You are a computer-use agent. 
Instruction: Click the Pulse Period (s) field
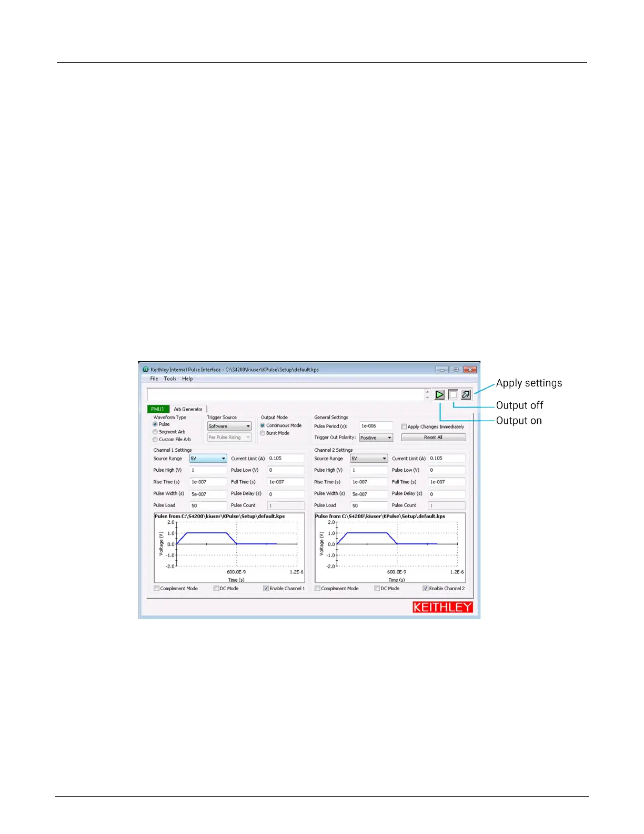pyautogui.click(x=376, y=426)
